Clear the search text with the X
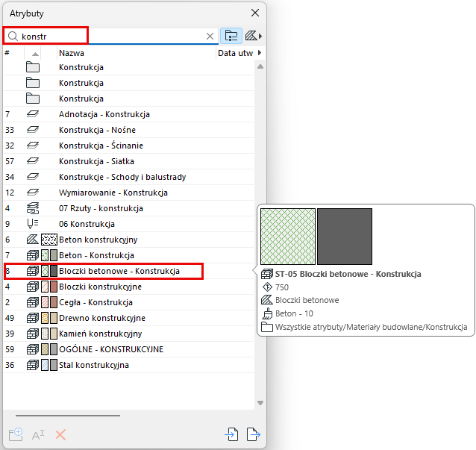The width and height of the screenshot is (476, 450). pyautogui.click(x=210, y=37)
